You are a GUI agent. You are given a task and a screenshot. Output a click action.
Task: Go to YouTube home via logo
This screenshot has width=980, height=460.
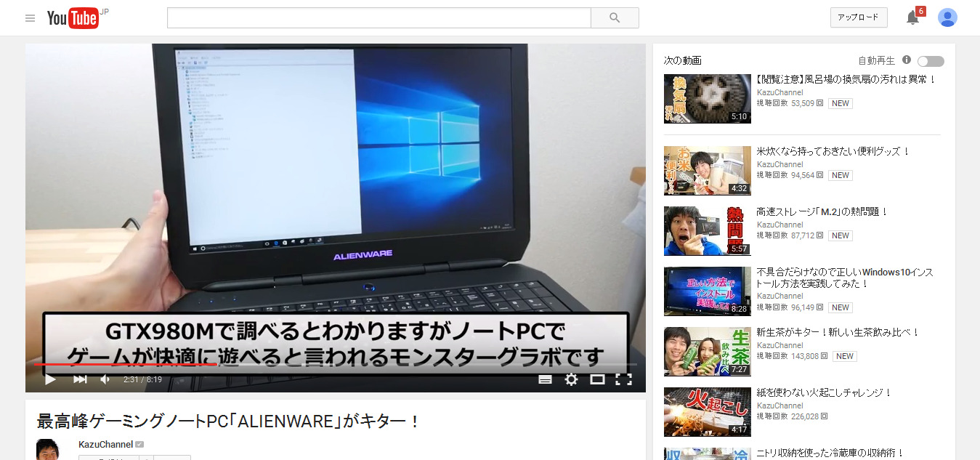(x=73, y=18)
